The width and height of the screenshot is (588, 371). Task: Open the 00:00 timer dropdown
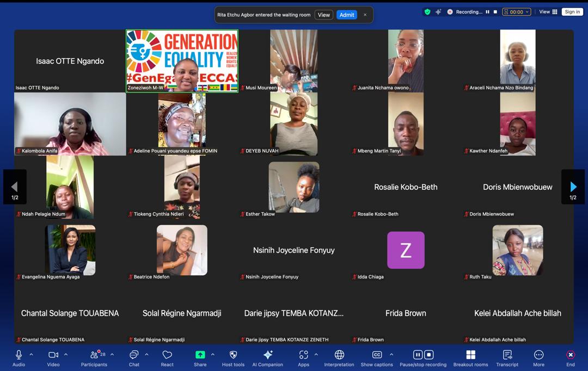coord(517,12)
